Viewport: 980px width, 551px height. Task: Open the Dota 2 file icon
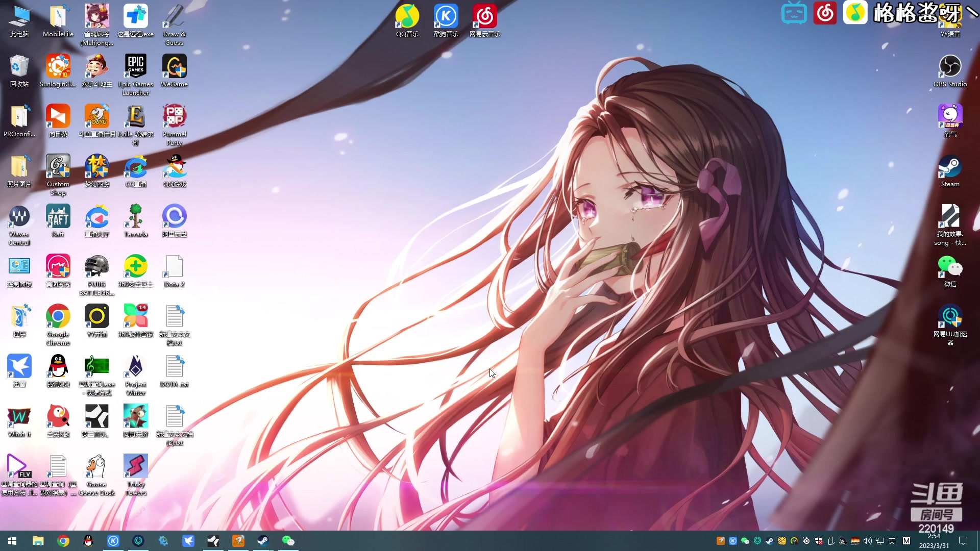tap(175, 270)
